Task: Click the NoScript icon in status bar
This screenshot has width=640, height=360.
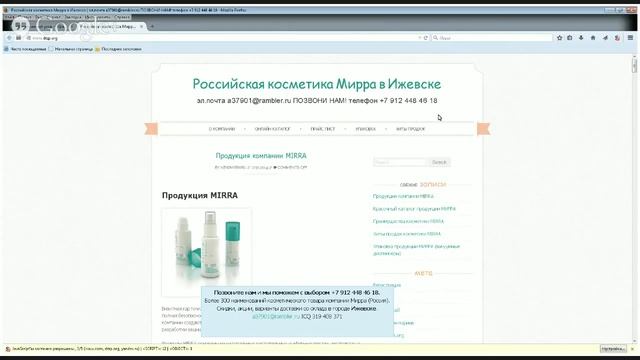Action: pyautogui.click(x=8, y=349)
